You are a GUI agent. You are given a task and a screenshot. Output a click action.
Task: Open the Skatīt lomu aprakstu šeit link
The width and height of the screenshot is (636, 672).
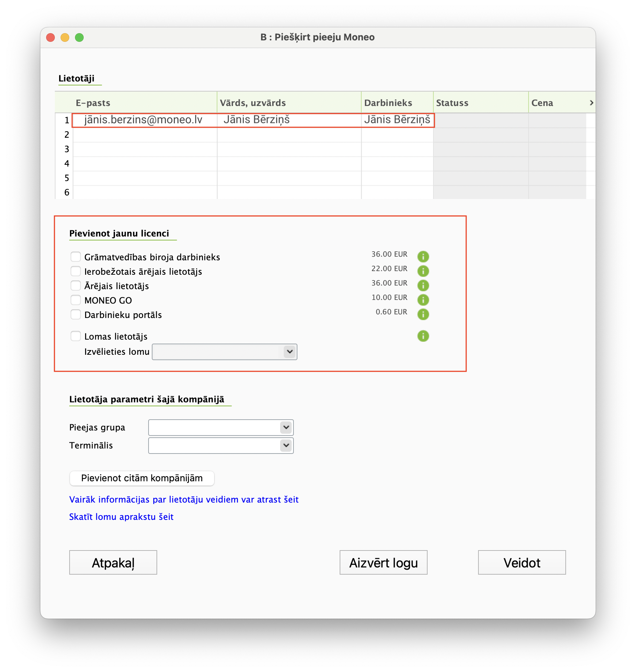coord(121,517)
